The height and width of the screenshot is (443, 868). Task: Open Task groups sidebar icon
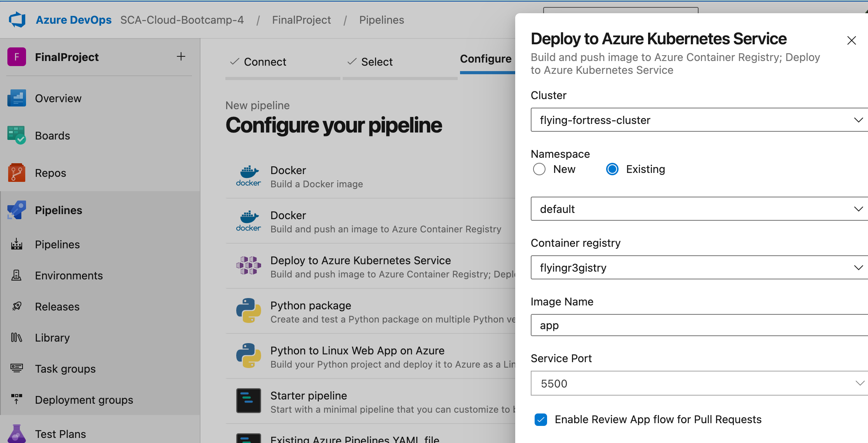coord(16,368)
